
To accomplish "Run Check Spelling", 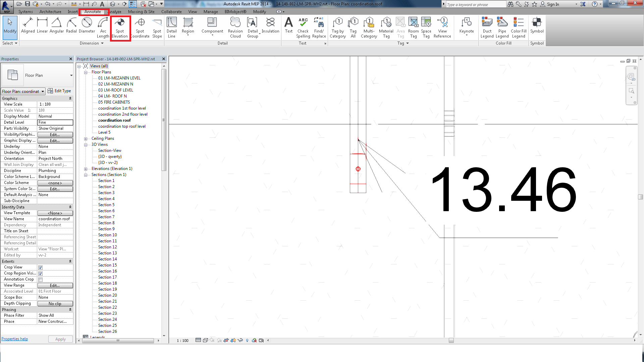I will click(x=303, y=27).
